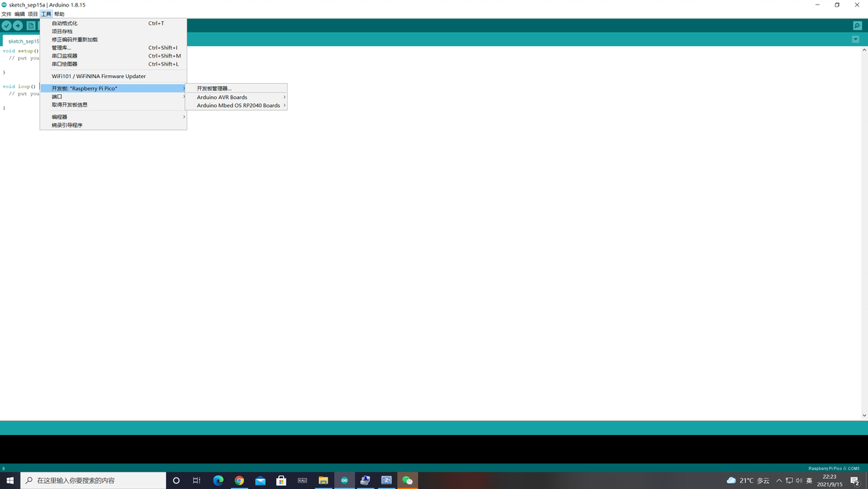Open 管理库... entry

114,47
